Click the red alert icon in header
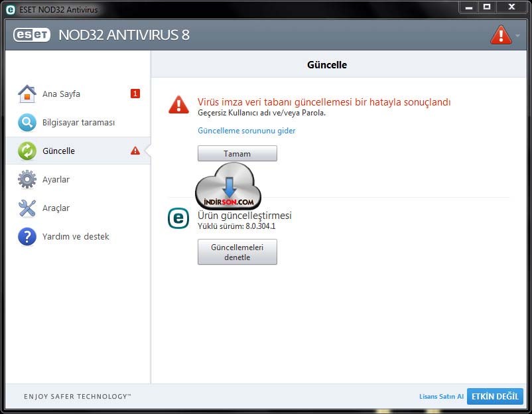 pos(501,35)
